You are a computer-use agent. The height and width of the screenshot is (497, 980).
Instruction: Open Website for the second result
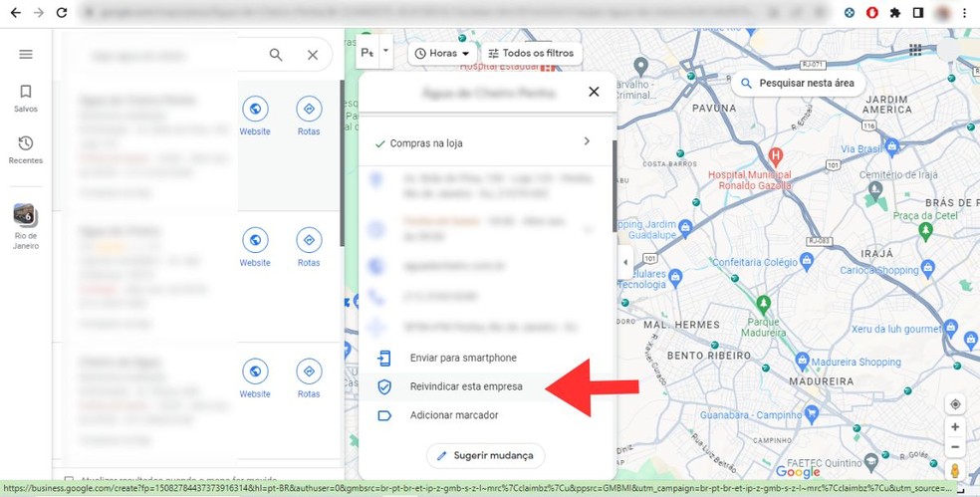coord(255,248)
